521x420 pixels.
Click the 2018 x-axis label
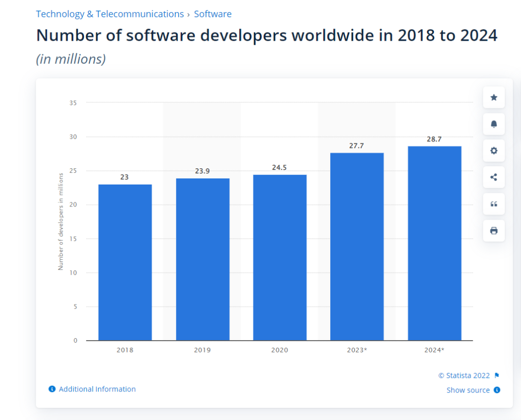[125, 350]
